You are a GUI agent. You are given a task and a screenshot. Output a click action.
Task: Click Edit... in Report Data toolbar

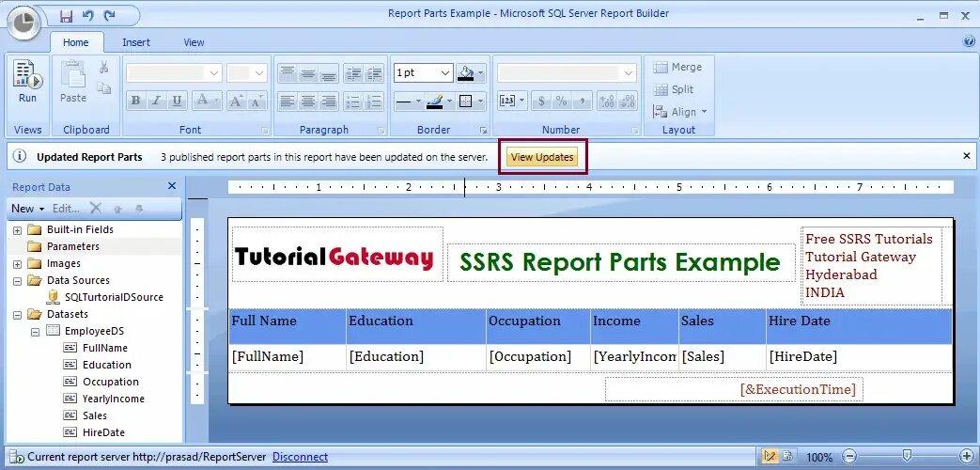tap(66, 208)
